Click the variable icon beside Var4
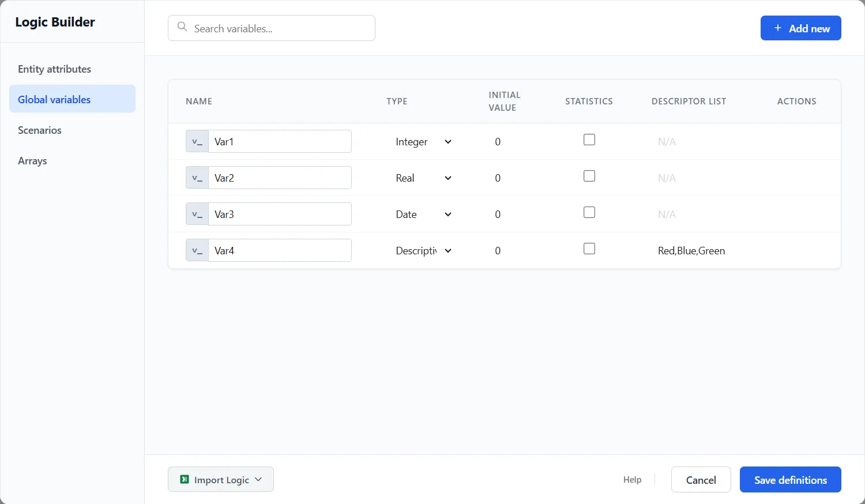 point(197,250)
